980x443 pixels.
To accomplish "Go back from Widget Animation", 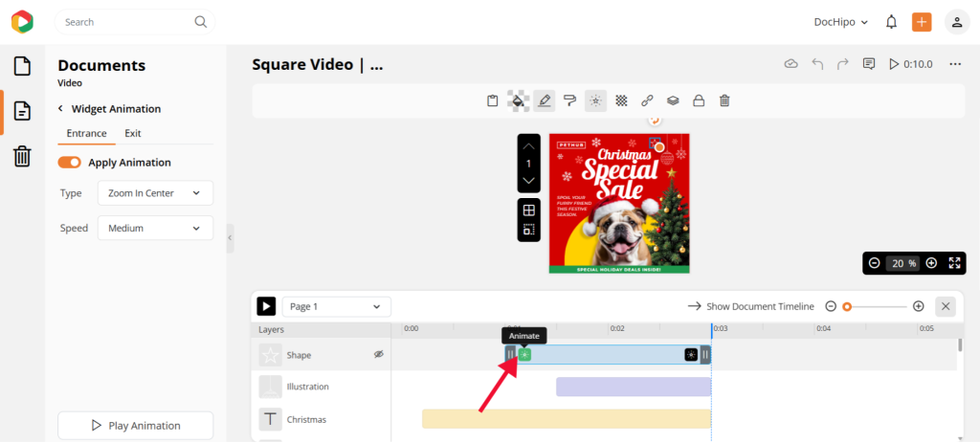I will tap(60, 109).
